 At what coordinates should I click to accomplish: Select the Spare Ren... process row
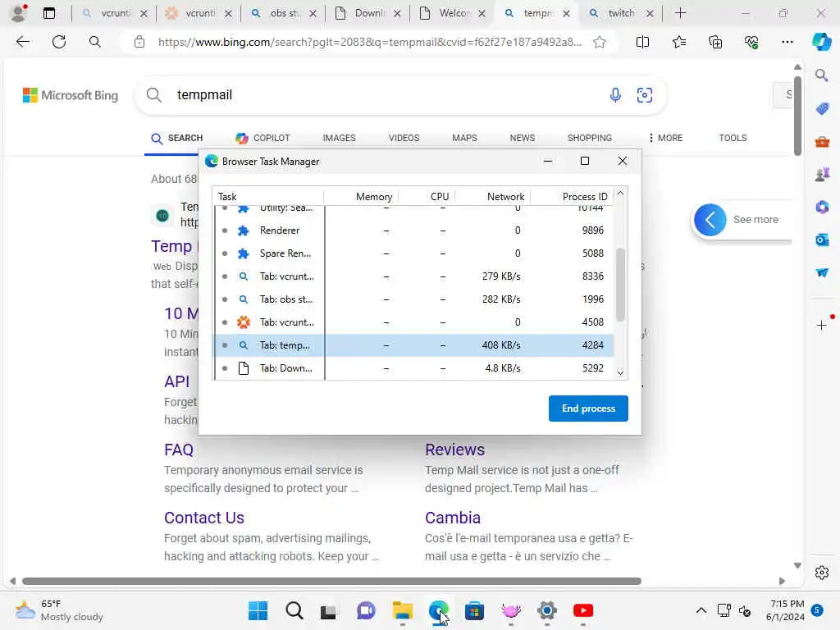413,253
